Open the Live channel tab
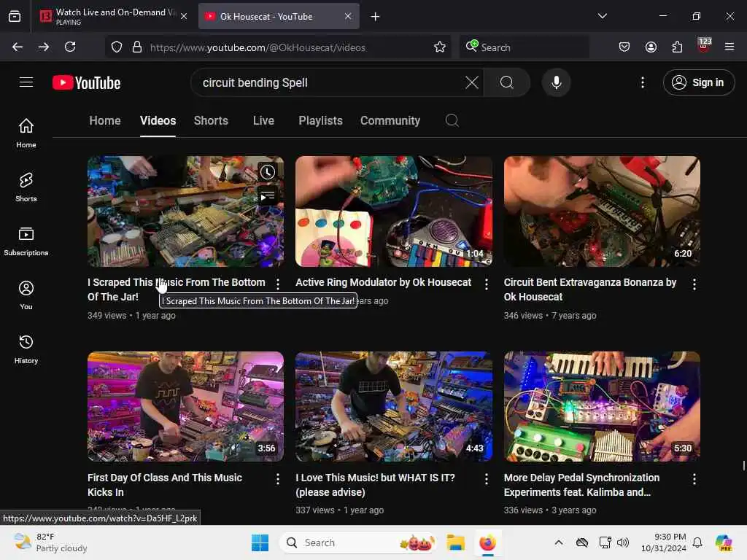 (x=263, y=120)
